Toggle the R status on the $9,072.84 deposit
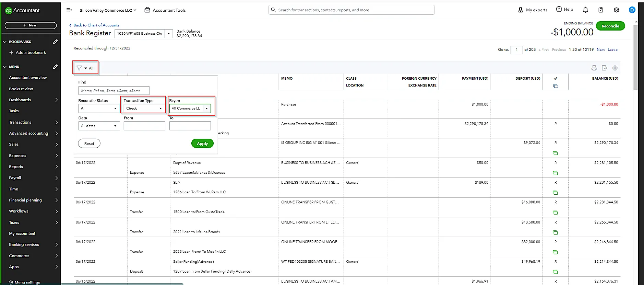The image size is (644, 285). point(556,142)
